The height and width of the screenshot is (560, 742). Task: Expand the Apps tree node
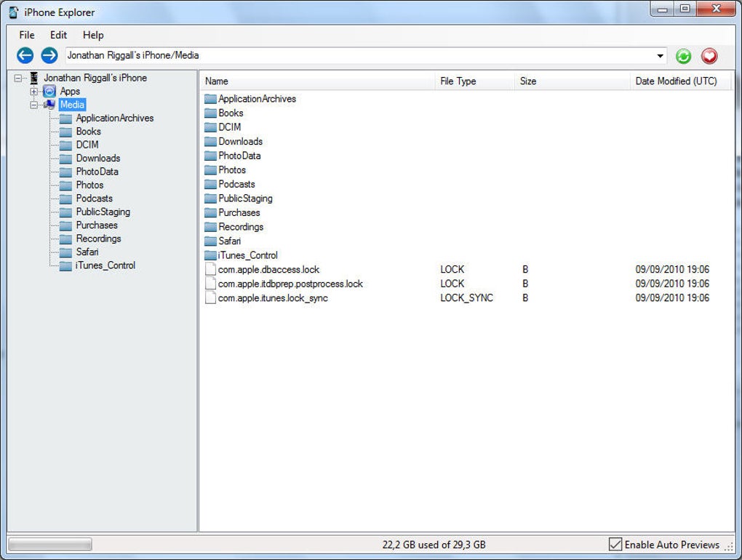click(33, 92)
